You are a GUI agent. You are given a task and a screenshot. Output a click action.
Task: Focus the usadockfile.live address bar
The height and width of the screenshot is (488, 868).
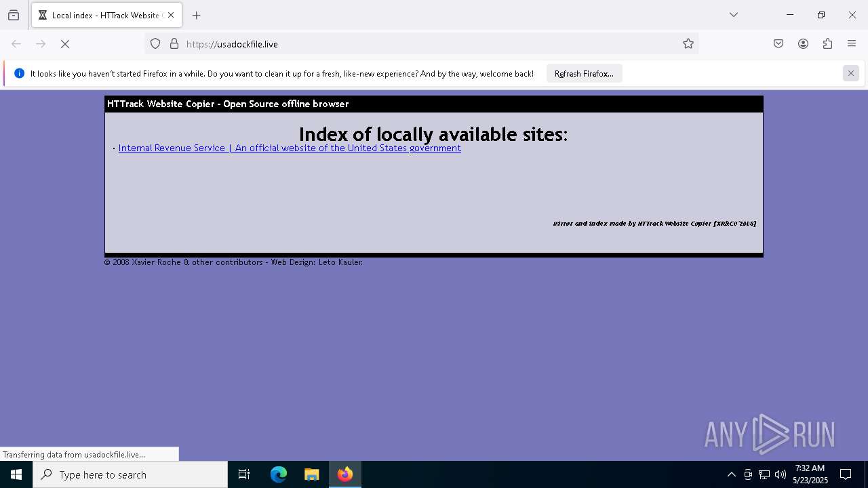(x=420, y=44)
